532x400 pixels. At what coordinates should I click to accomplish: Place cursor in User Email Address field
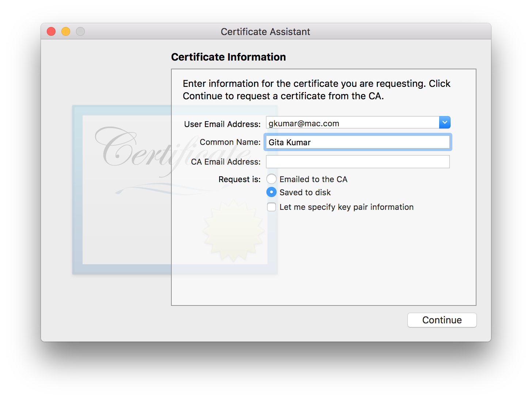tap(351, 123)
